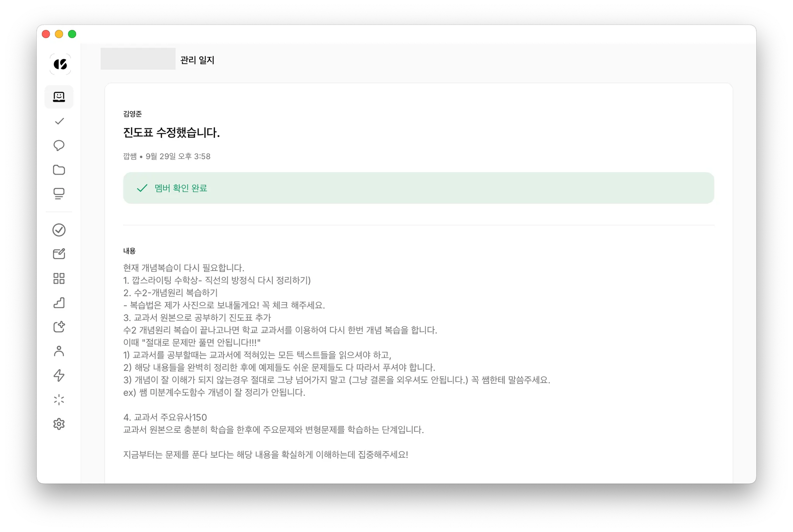The width and height of the screenshot is (793, 532).
Task: Click the staircase progress icon in sidebar
Action: [x=59, y=303]
